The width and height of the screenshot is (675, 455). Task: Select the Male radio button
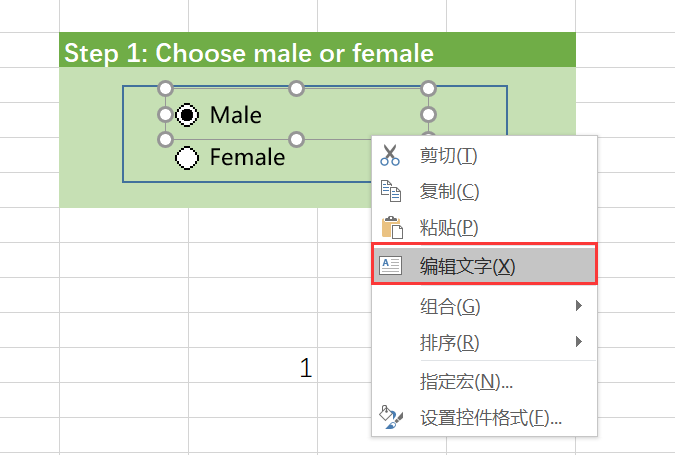pyautogui.click(x=186, y=116)
